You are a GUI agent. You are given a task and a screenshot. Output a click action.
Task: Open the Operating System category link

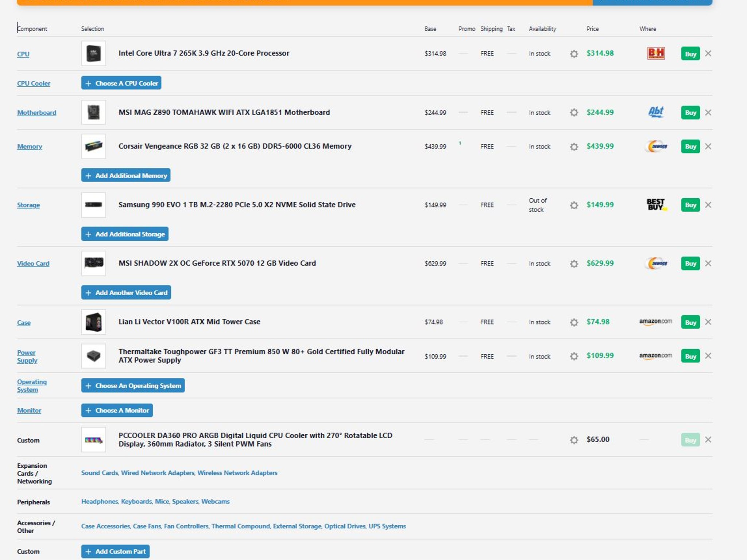[x=32, y=386]
